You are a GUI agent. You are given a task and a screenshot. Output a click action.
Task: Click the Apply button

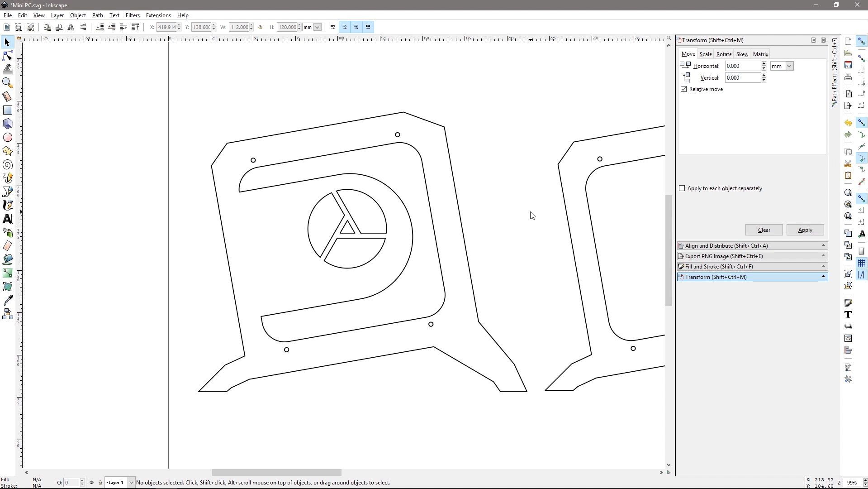[x=805, y=230]
